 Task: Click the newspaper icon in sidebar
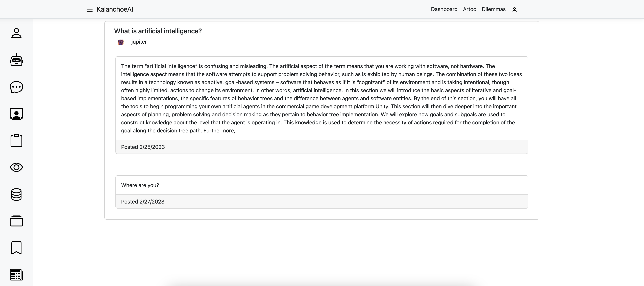(x=16, y=274)
